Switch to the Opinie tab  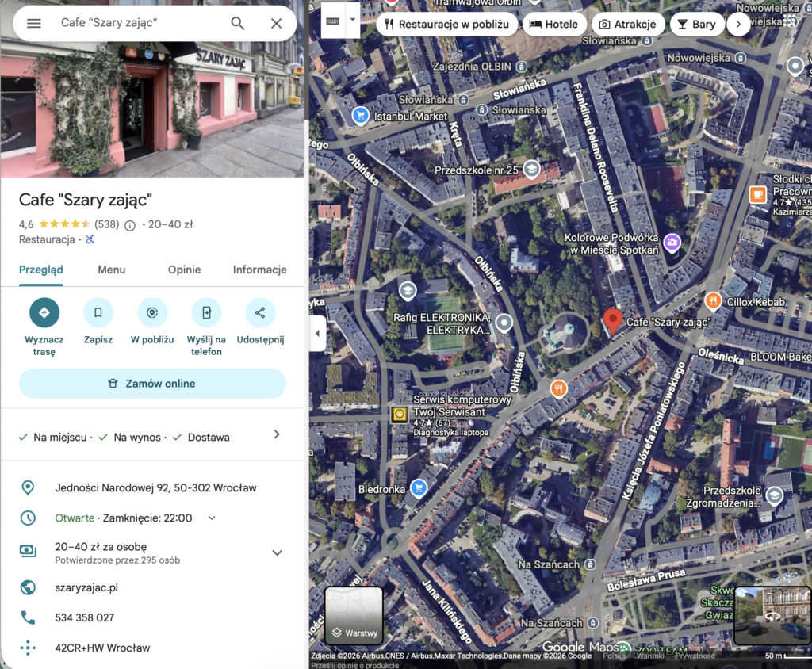(x=184, y=270)
